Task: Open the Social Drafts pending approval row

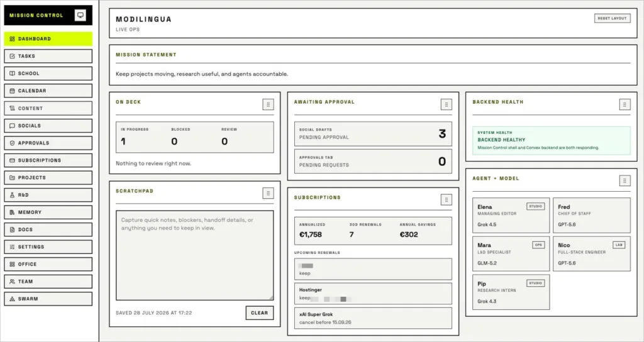Action: pyautogui.click(x=373, y=134)
